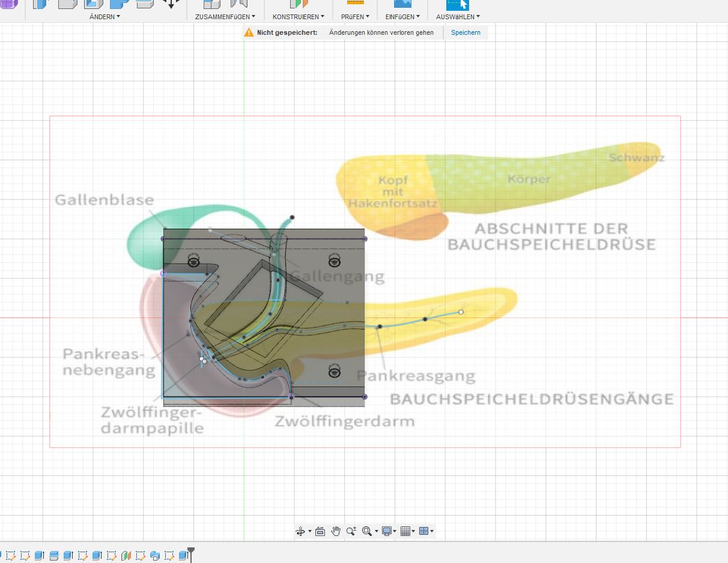Open the PRÜFEN menu
This screenshot has height=563, width=728.
coord(355,17)
